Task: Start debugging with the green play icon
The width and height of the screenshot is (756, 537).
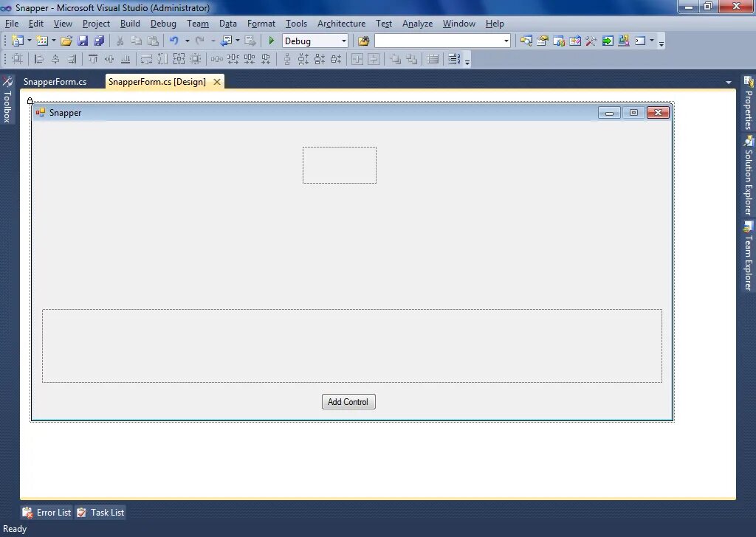Action: (270, 41)
